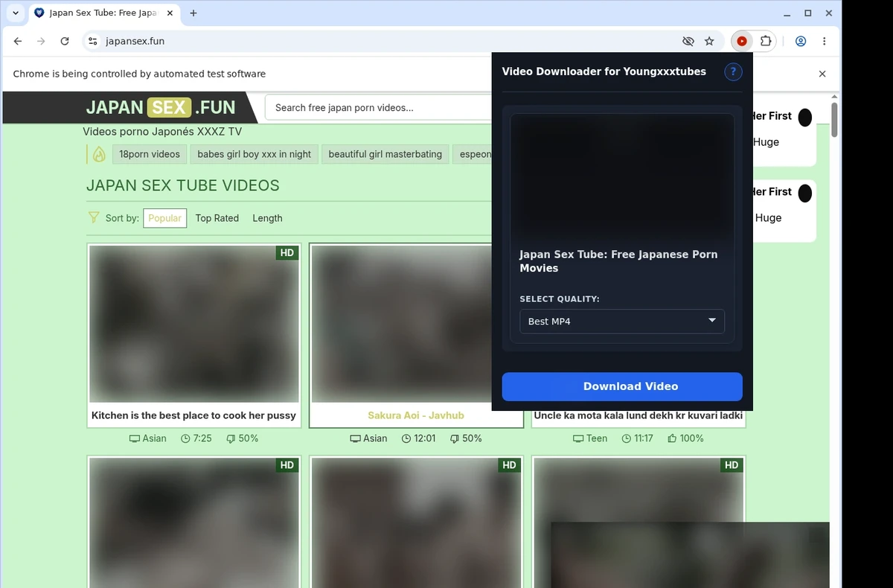Click the clock icon next to 11:17
The width and height of the screenshot is (893, 588).
coord(627,438)
